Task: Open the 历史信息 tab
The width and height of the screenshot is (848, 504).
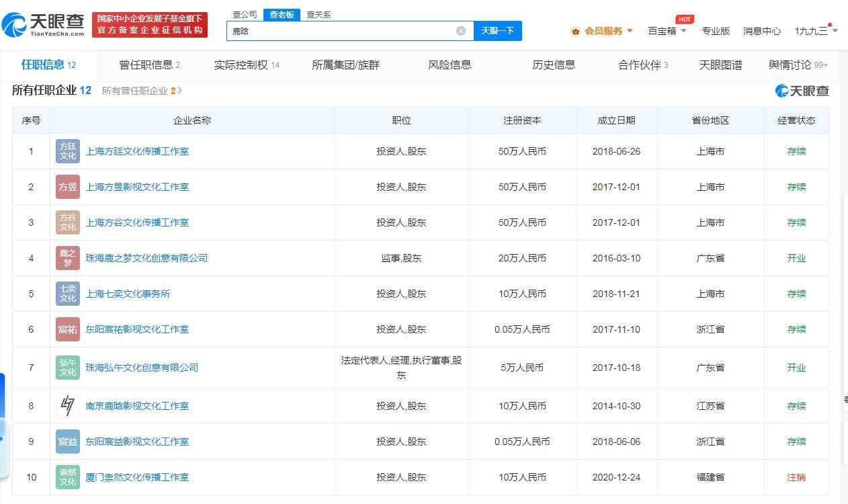Action: (x=554, y=65)
